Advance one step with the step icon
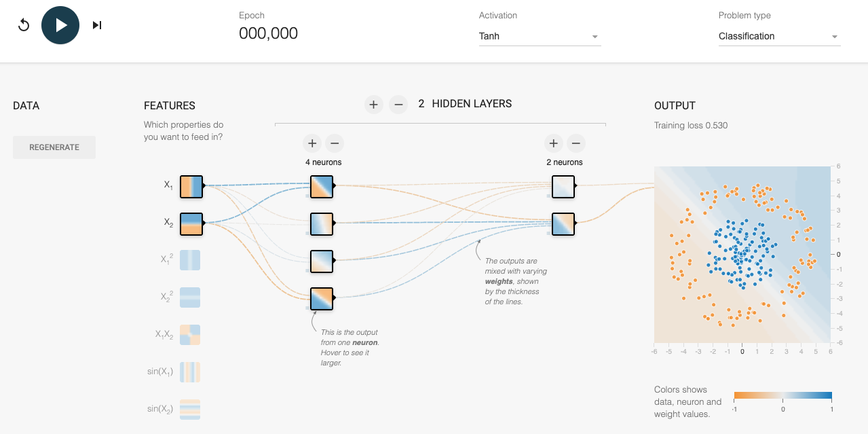Image resolution: width=868 pixels, height=434 pixels. (97, 25)
